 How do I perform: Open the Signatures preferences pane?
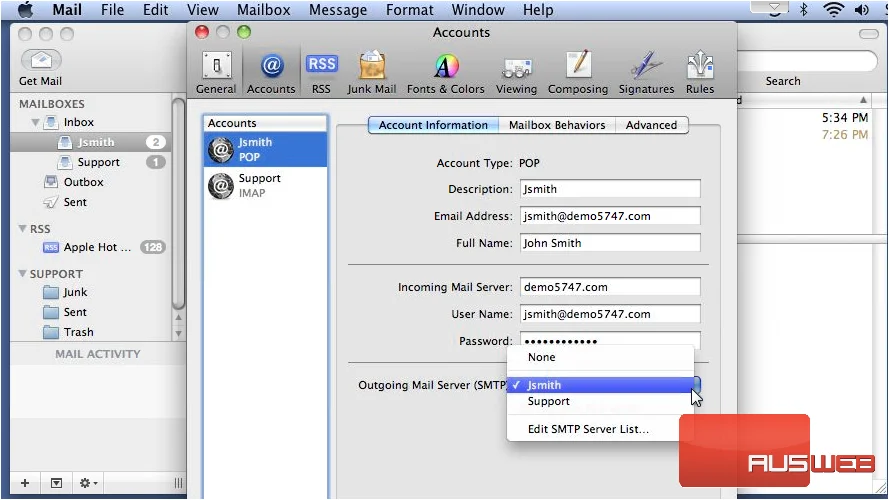point(646,73)
